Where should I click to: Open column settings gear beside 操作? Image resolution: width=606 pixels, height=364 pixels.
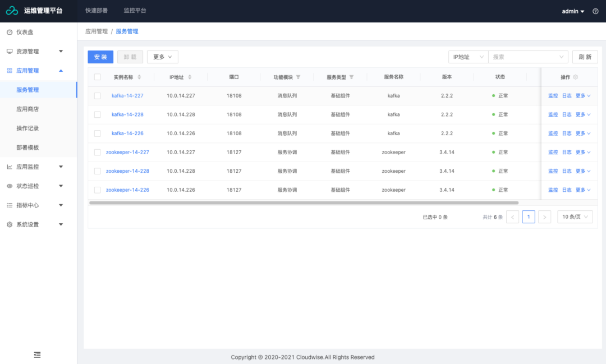[576, 77]
